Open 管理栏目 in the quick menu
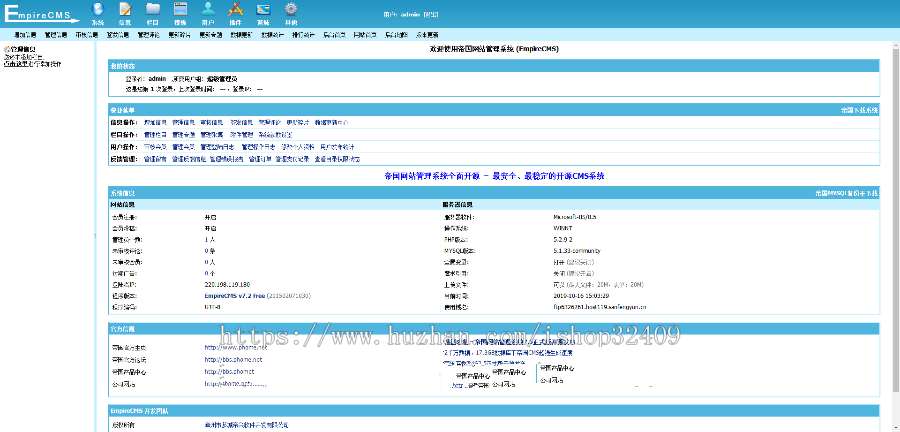900x432 pixels. (155, 133)
